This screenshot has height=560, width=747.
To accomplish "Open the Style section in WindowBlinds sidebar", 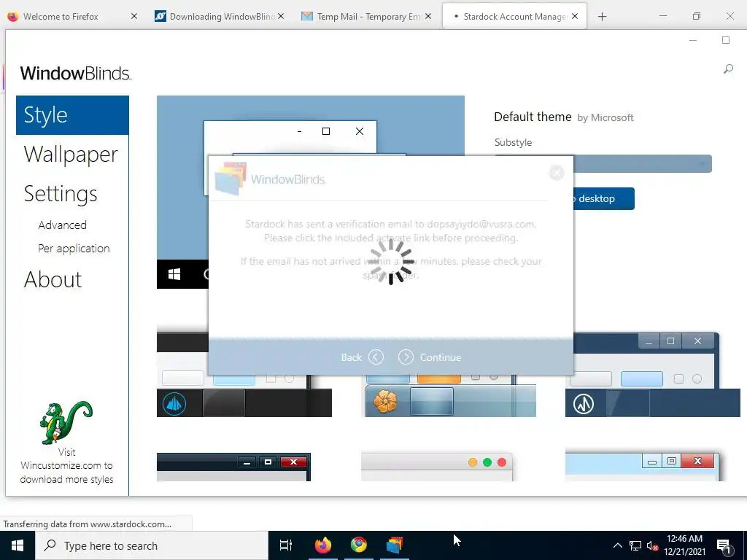I will point(72,115).
